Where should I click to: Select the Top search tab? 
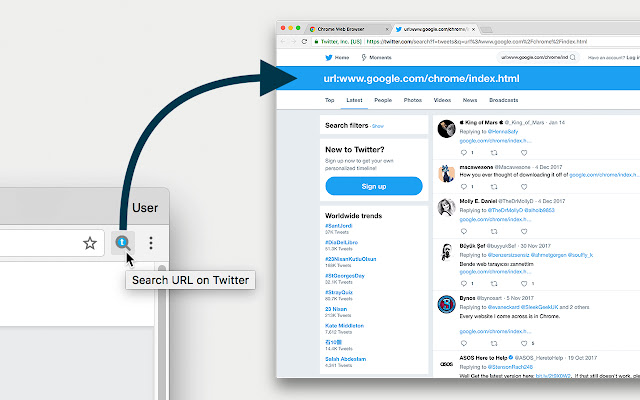(329, 100)
